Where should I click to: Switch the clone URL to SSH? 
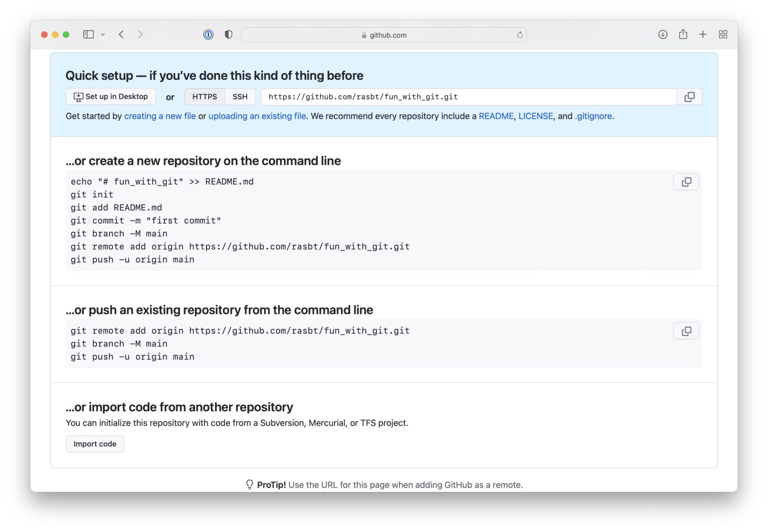[x=240, y=96]
